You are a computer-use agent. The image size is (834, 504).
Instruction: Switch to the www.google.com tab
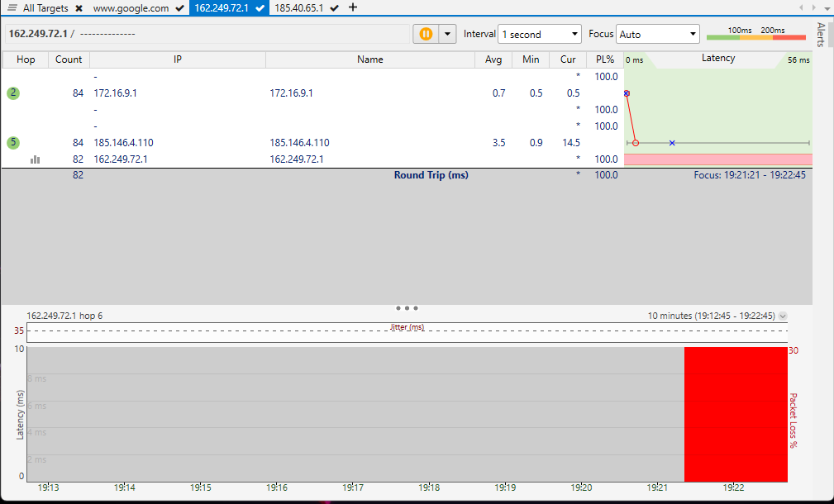click(131, 7)
